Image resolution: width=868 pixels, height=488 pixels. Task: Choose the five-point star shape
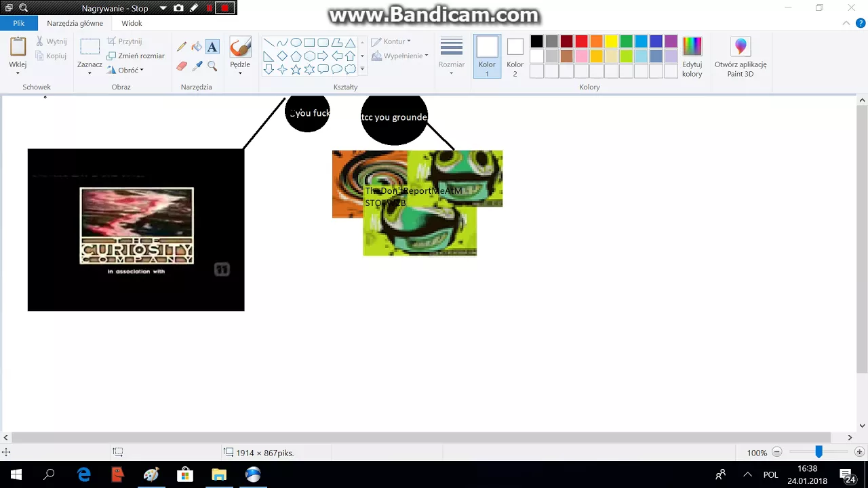pyautogui.click(x=296, y=69)
